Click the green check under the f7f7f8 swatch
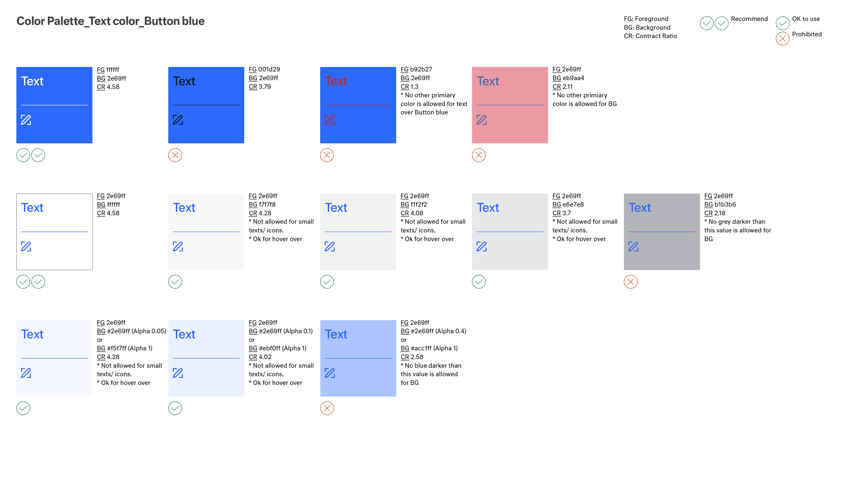Image resolution: width=868 pixels, height=488 pixels. (x=175, y=282)
